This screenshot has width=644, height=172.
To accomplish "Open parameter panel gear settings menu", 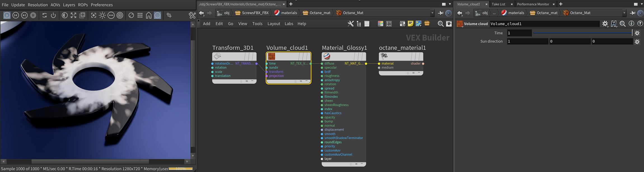I will tap(605, 24).
